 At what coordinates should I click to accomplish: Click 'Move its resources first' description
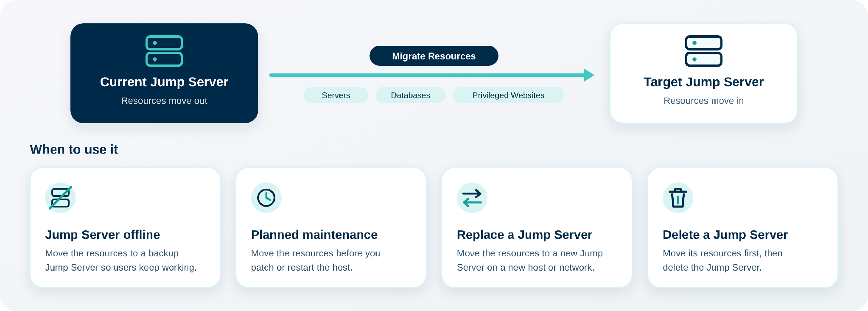click(722, 261)
